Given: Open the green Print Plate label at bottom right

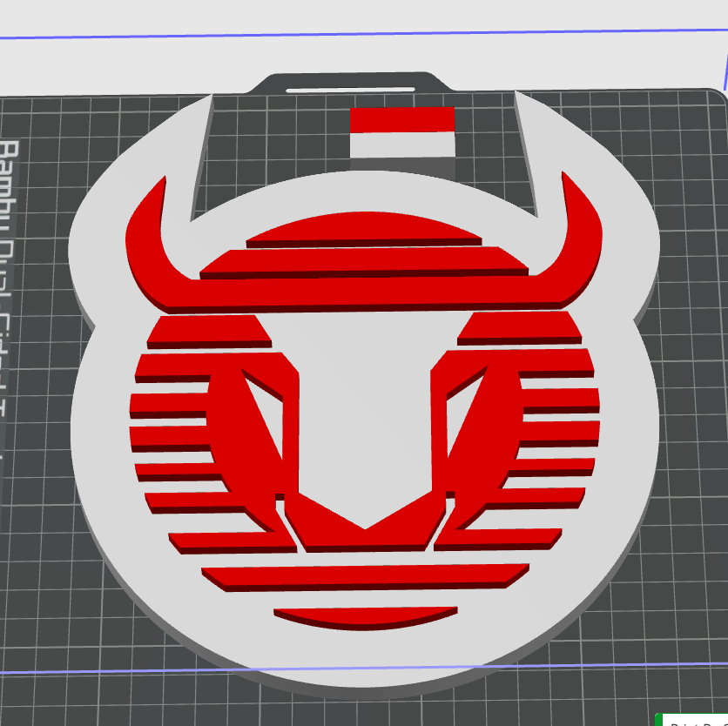Looking at the screenshot, I should [x=697, y=721].
